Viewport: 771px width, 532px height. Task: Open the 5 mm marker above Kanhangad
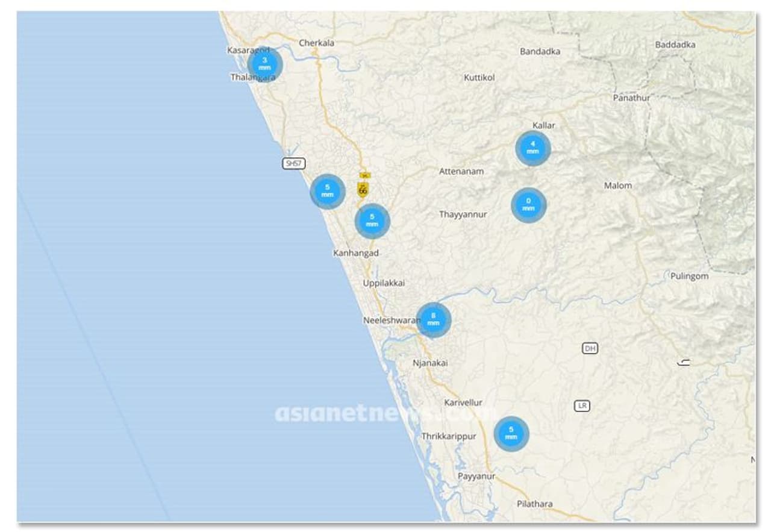pos(372,221)
